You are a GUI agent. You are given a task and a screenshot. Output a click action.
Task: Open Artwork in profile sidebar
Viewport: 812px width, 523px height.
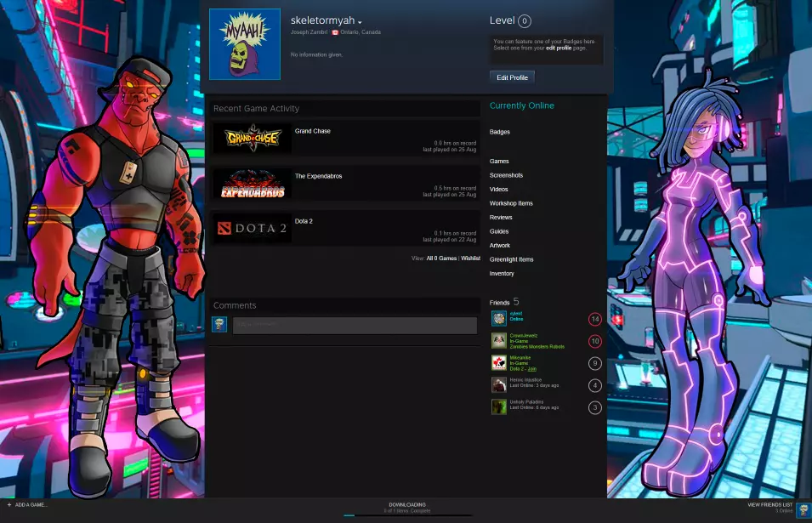point(500,246)
